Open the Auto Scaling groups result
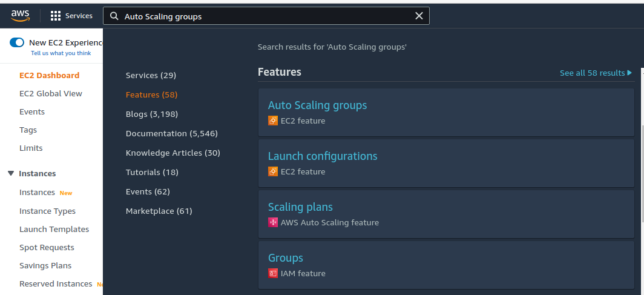 point(317,105)
